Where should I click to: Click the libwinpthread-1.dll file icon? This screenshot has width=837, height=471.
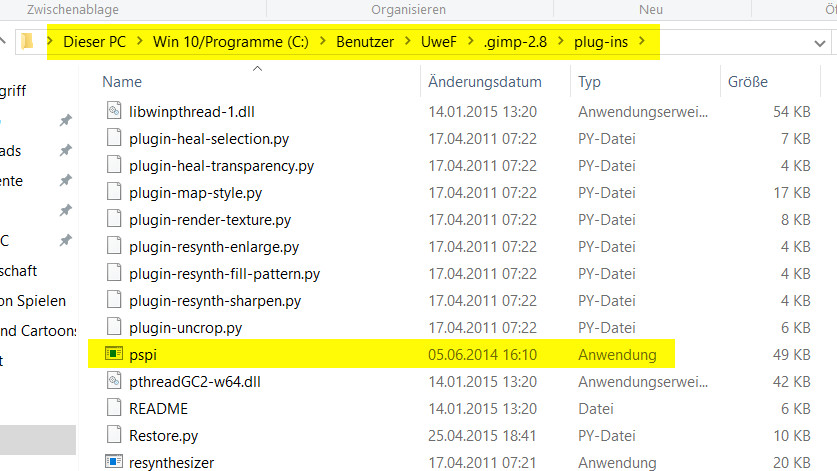[x=114, y=111]
